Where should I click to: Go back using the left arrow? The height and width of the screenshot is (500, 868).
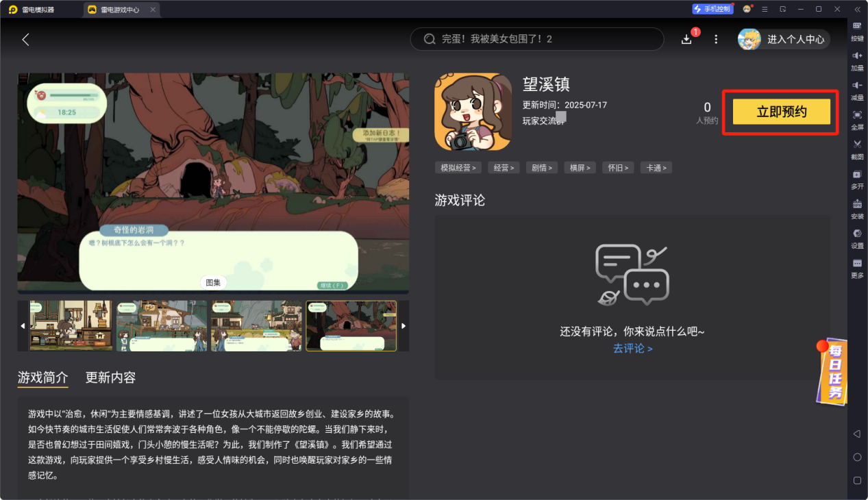point(26,39)
